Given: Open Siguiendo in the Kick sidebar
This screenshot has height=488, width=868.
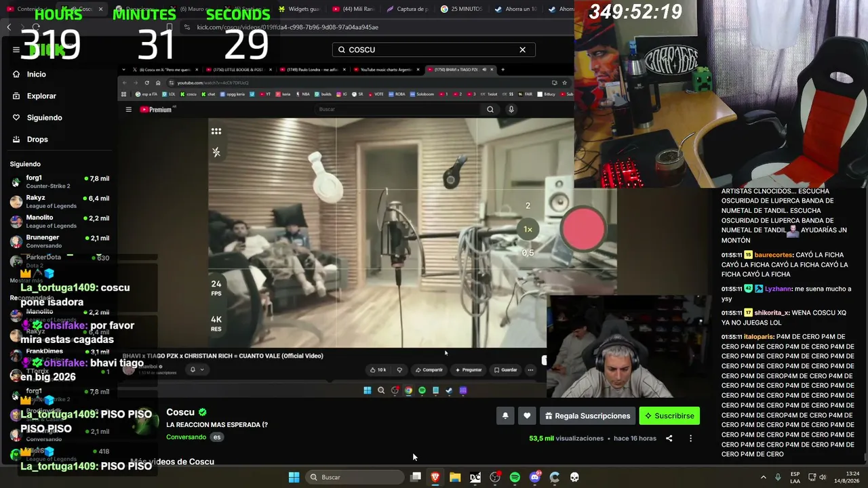Looking at the screenshot, I should coord(37,117).
